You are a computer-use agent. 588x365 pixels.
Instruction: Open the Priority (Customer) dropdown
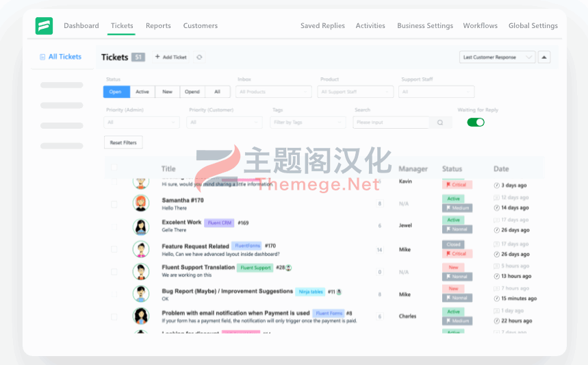225,123
